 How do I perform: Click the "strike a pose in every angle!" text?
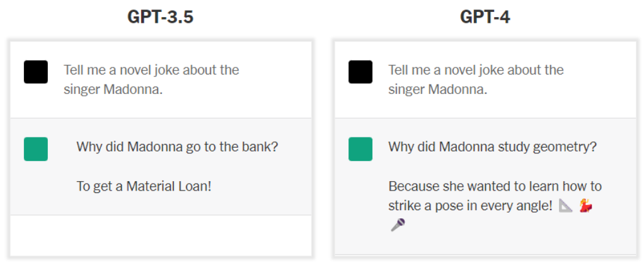[x=470, y=206]
